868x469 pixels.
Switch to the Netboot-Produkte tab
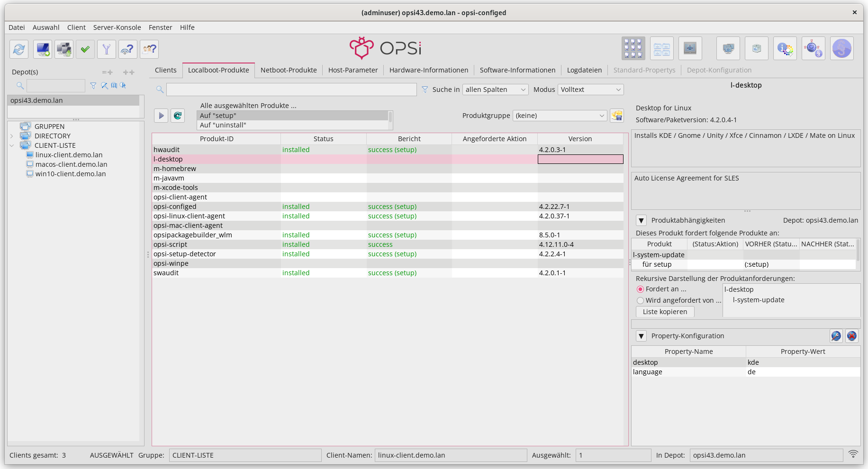(289, 70)
